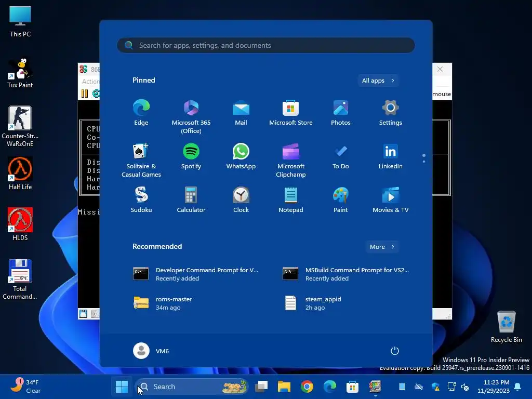The height and width of the screenshot is (399, 532).
Task: Open Microsoft Store from taskbar
Action: pyautogui.click(x=352, y=387)
